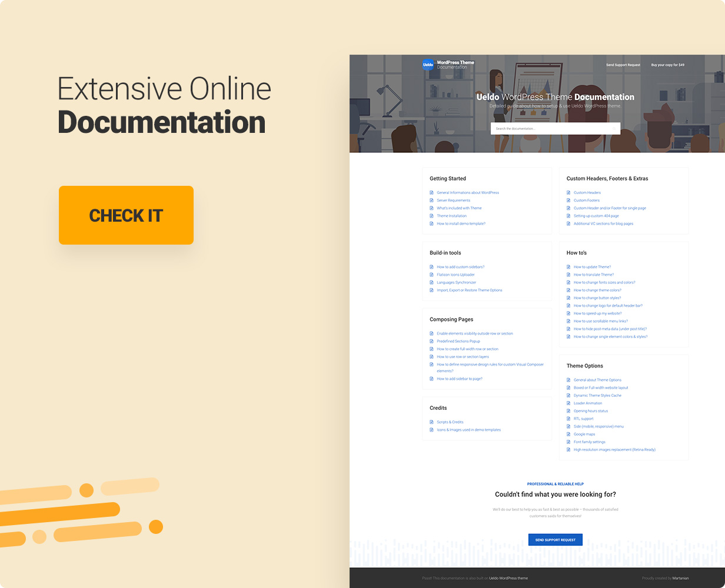
Task: Click document icon beside Google maps
Action: point(568,434)
